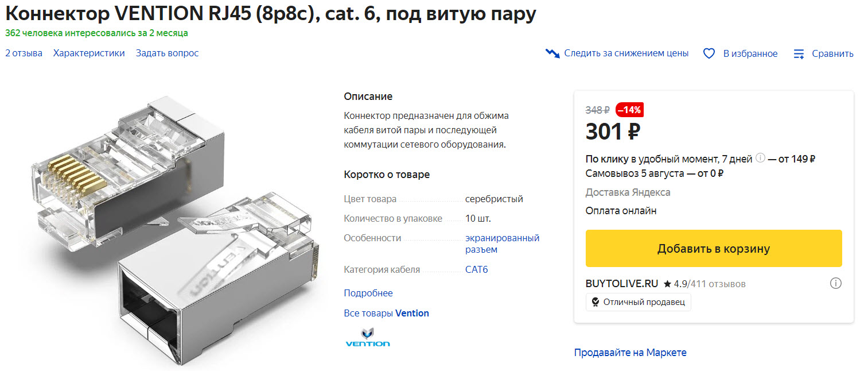
Task: Click the heart favorites icon
Action: point(709,53)
